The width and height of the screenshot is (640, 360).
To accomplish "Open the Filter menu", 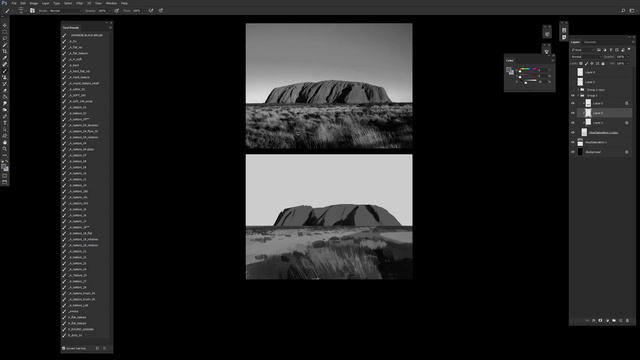I will click(80, 3).
